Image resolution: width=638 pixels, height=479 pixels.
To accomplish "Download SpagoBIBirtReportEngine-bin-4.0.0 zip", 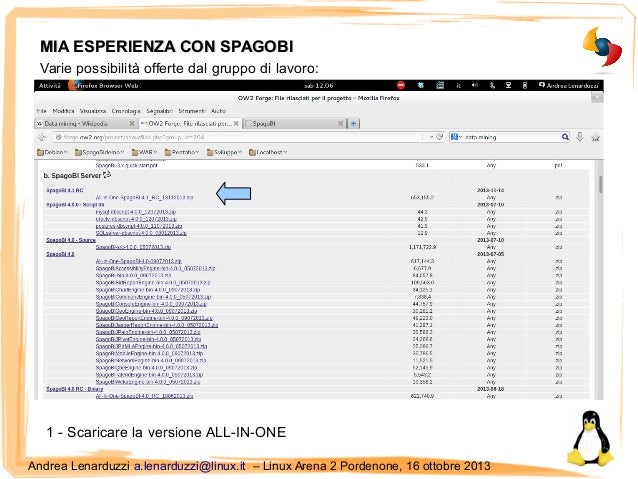I will (x=153, y=282).
